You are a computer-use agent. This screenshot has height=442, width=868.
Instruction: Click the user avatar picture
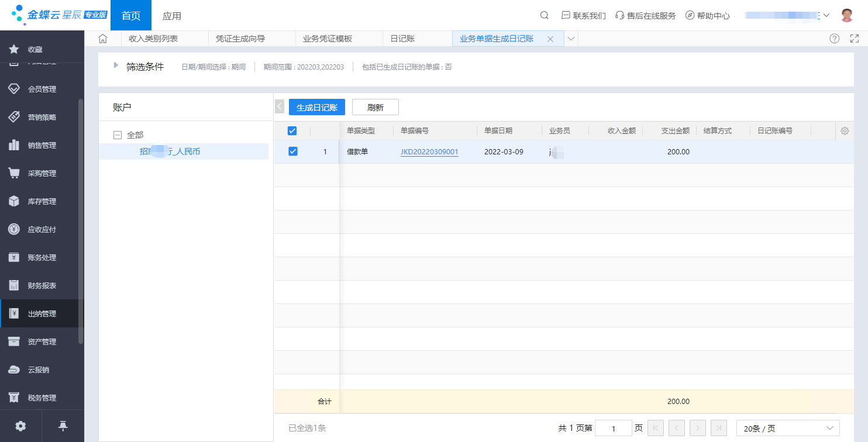pos(847,15)
